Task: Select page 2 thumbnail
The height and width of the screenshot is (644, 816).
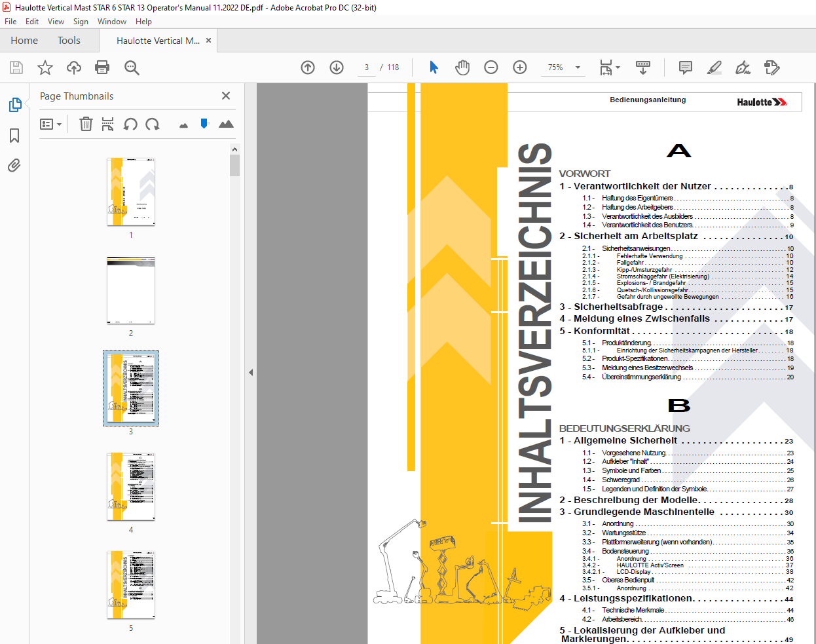Action: tap(131, 290)
